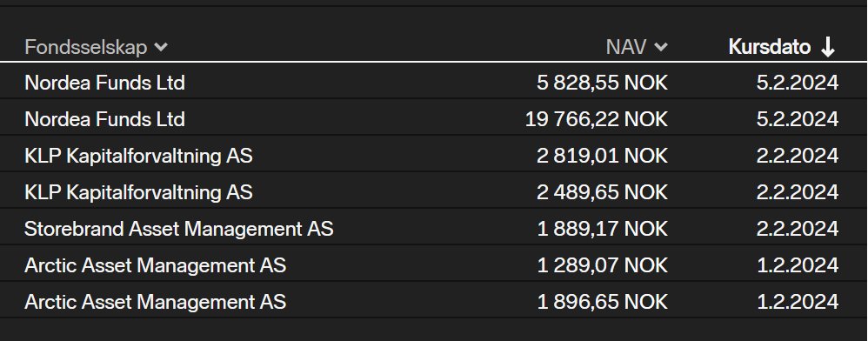
Task: Click NAV value 1 896,65 NOK
Action: click(603, 302)
